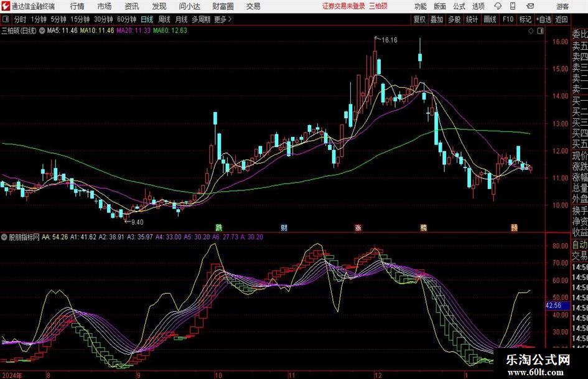The image size is (588, 379).
Task: Click the 返回 back button
Action: [561, 19]
